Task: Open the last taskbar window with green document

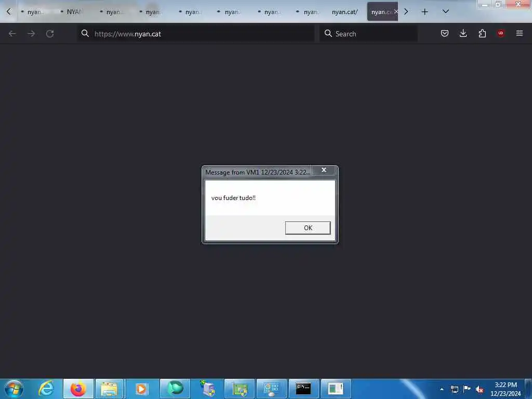Action: pos(336,389)
